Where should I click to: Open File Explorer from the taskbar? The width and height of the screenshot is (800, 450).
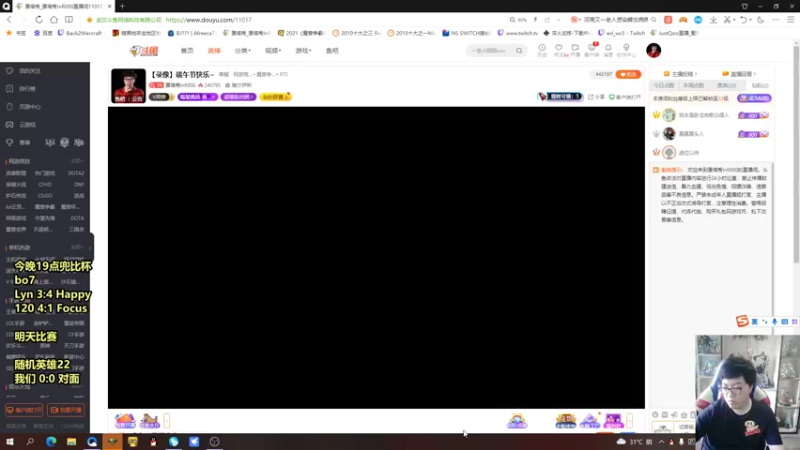point(71,441)
